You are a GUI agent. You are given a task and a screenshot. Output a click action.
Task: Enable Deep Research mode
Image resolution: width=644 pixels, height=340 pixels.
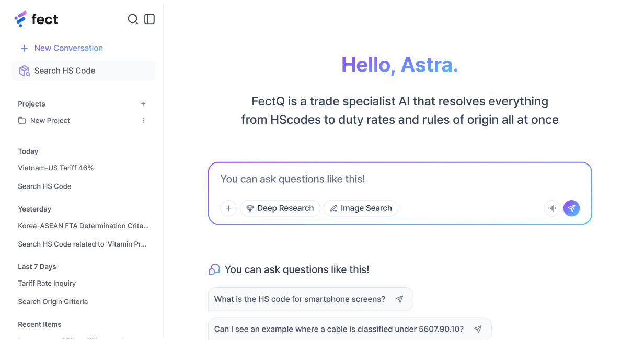(280, 208)
